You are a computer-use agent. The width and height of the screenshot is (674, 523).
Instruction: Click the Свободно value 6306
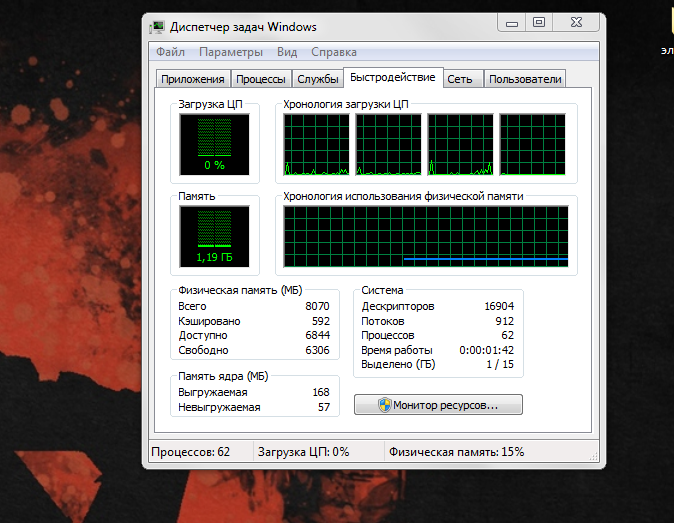(x=317, y=350)
